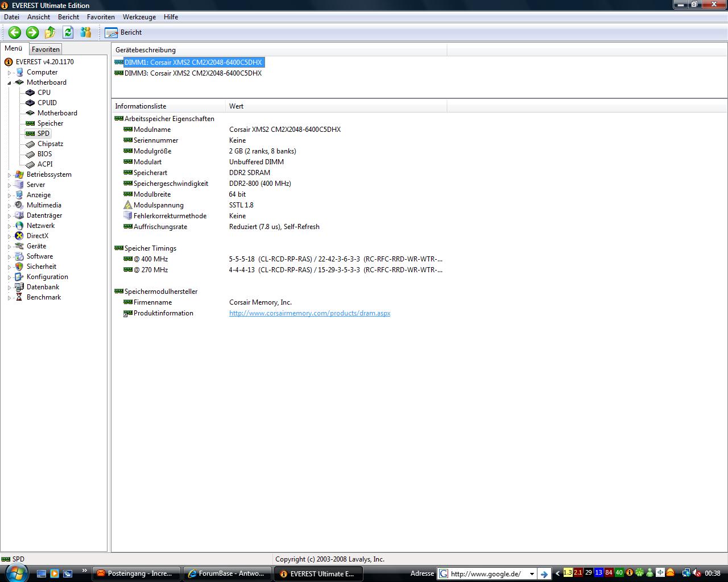Open the Bericht report button

pyautogui.click(x=123, y=32)
